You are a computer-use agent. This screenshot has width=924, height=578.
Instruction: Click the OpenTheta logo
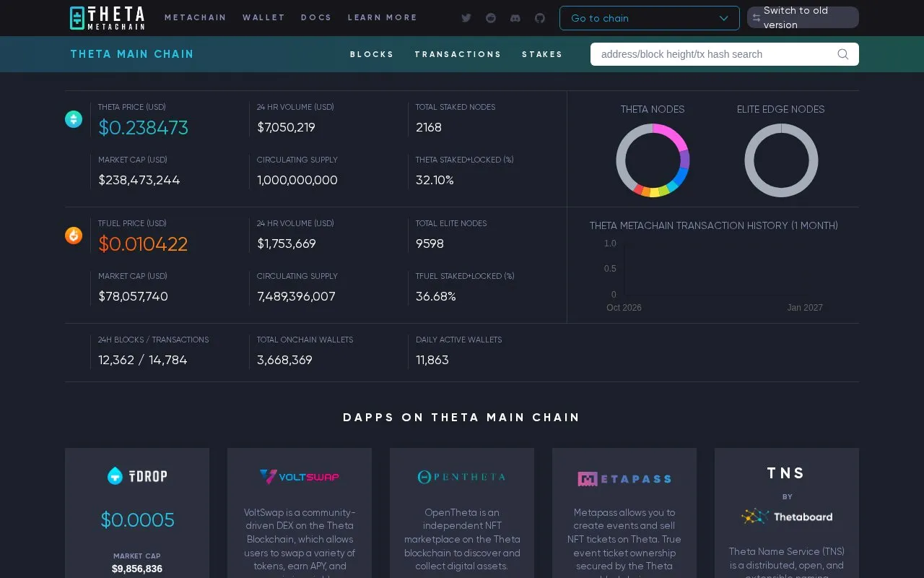point(462,477)
